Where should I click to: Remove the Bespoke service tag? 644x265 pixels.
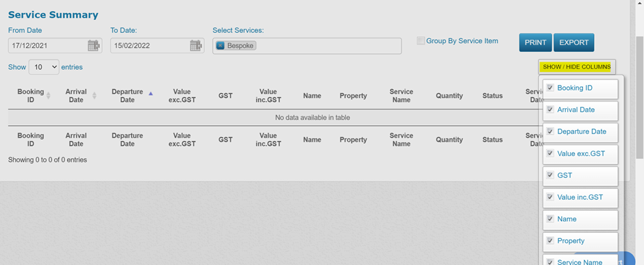pos(220,45)
